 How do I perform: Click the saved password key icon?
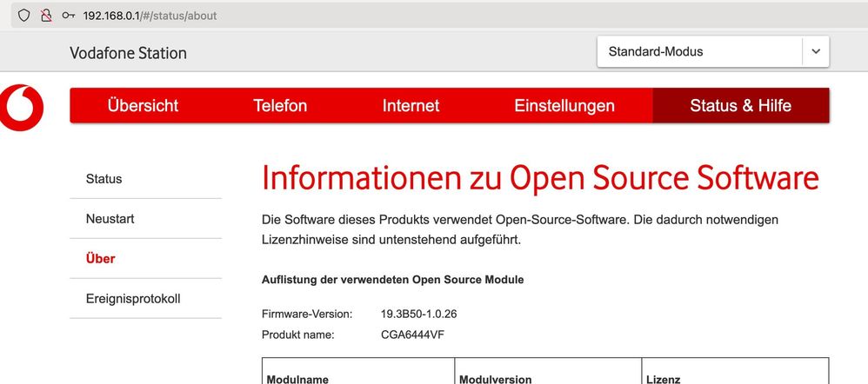pos(68,16)
